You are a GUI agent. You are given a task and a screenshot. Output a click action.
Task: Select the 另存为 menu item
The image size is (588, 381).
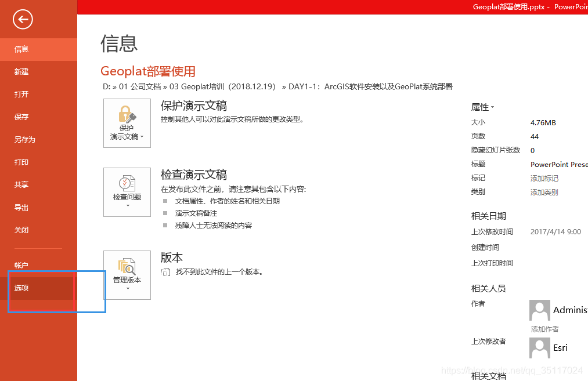38,140
